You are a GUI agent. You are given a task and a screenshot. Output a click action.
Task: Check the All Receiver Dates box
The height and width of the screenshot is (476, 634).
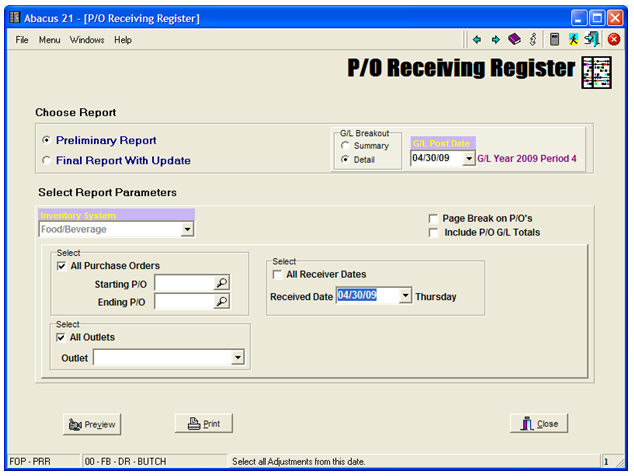click(277, 274)
